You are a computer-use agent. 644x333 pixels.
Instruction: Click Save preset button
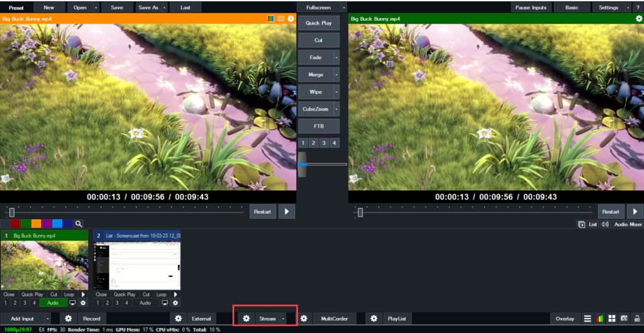tap(117, 8)
